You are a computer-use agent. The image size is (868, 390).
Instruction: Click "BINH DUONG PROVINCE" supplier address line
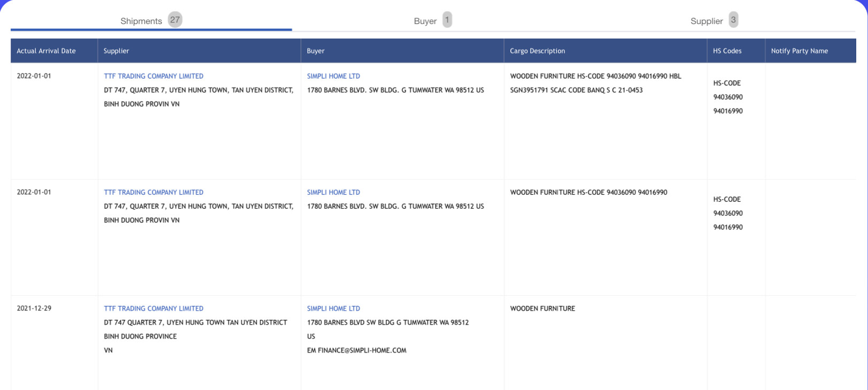140,337
